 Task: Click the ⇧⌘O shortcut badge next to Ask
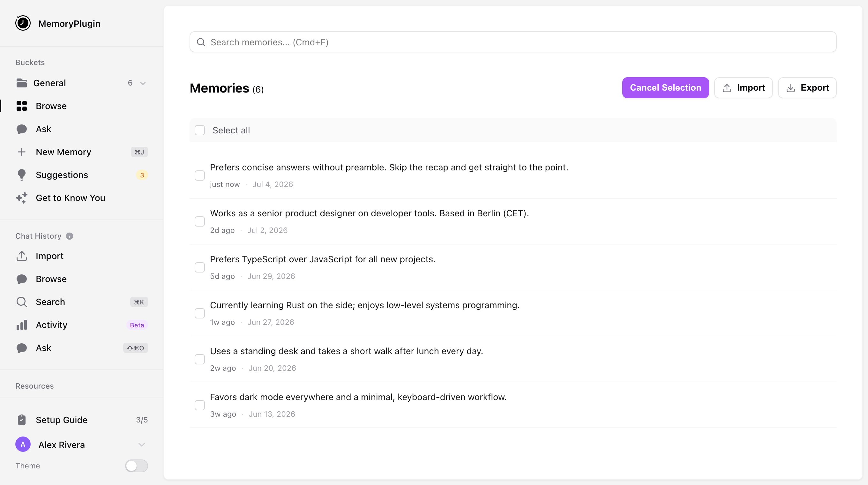point(135,348)
